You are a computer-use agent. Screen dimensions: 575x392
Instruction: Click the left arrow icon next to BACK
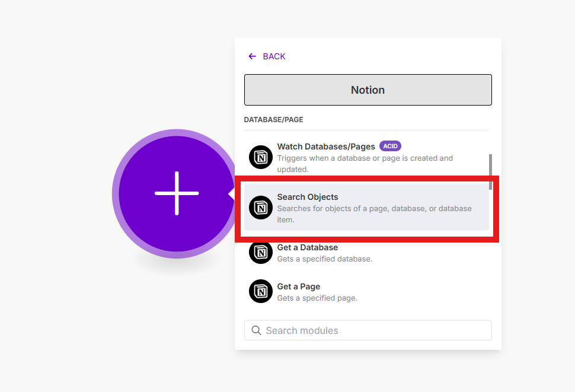[x=252, y=56]
